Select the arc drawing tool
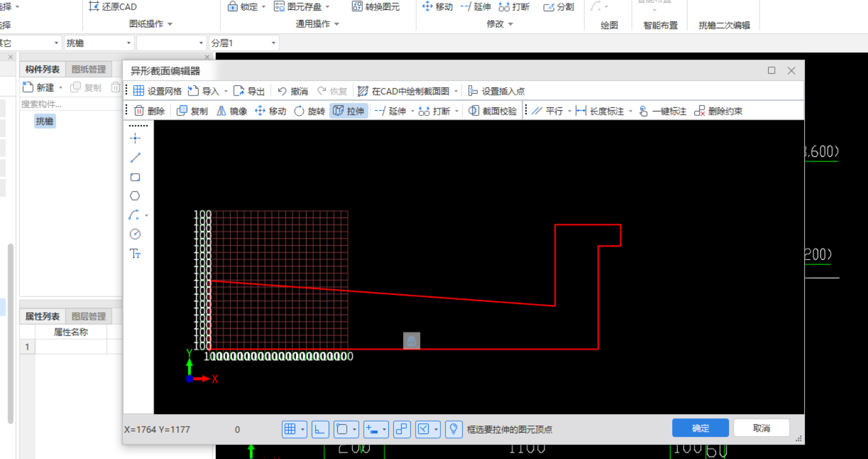 134,215
